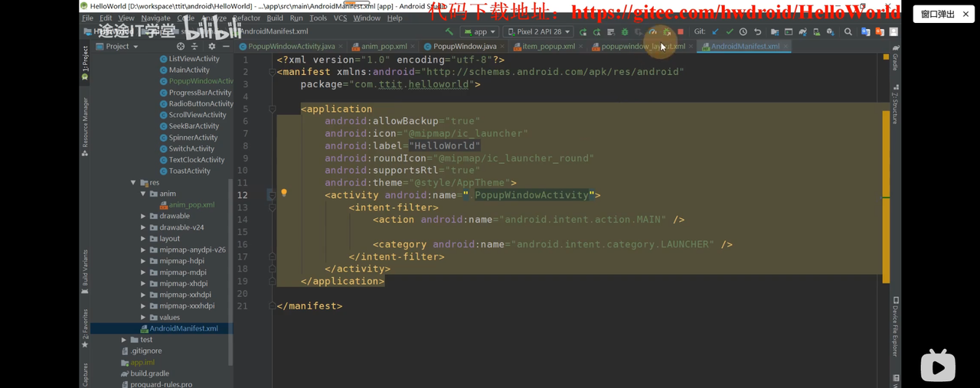This screenshot has width=980, height=388.
Task: Expand the drawable folder
Action: tap(143, 217)
